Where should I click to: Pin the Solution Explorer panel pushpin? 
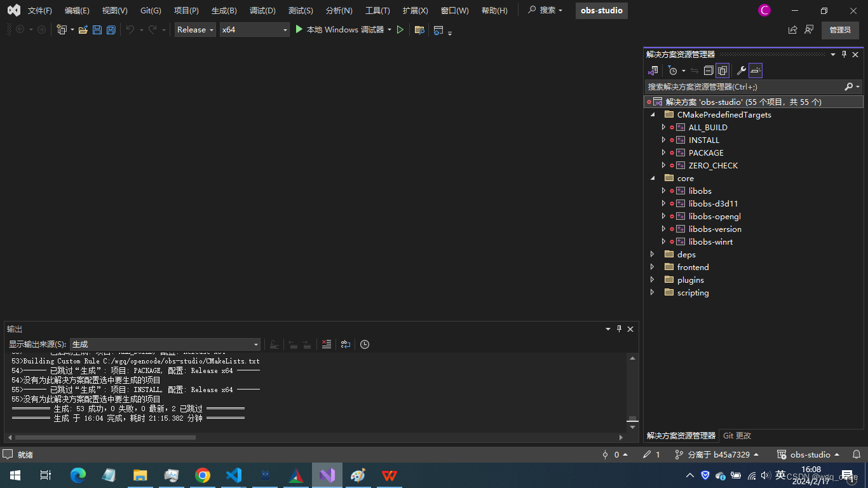pos(844,55)
